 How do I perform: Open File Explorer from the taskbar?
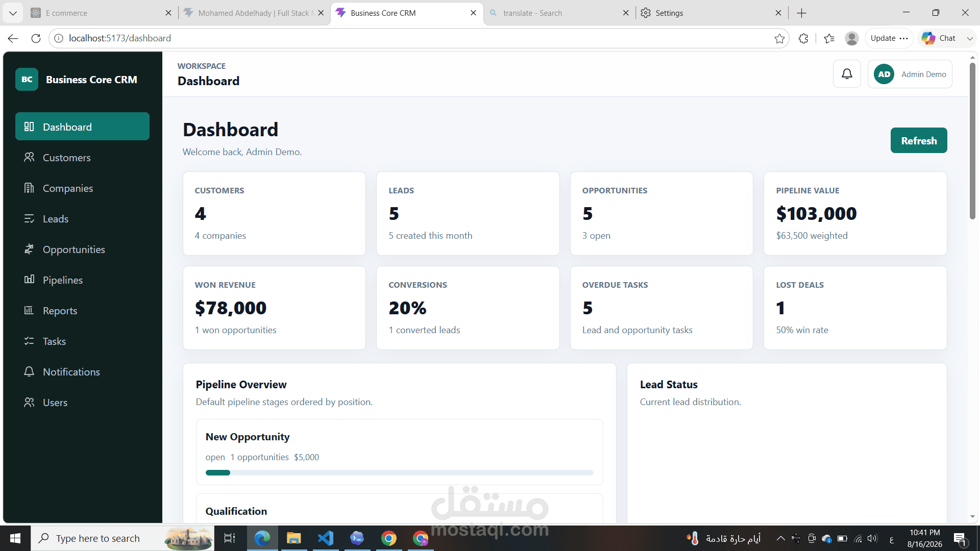pyautogui.click(x=293, y=538)
